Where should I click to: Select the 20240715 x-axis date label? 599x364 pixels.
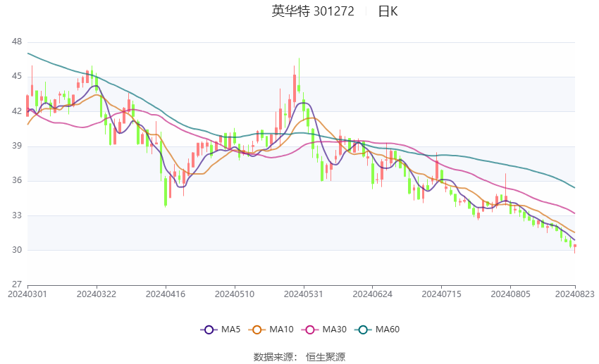coord(442,294)
